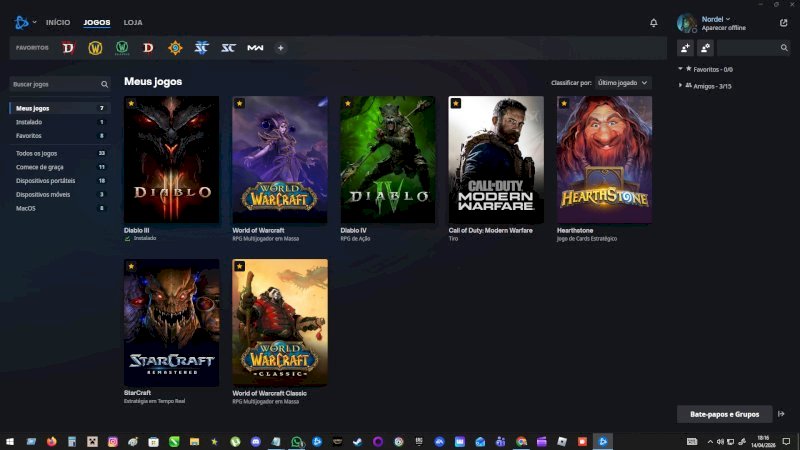Open Hearthstone from the favorites bar
The width and height of the screenshot is (800, 450).
[175, 48]
